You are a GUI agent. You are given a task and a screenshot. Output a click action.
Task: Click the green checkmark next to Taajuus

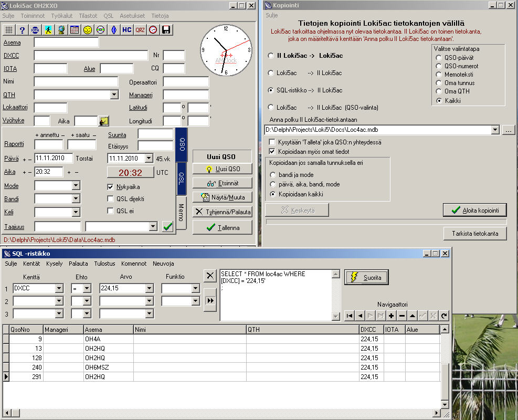click(167, 227)
